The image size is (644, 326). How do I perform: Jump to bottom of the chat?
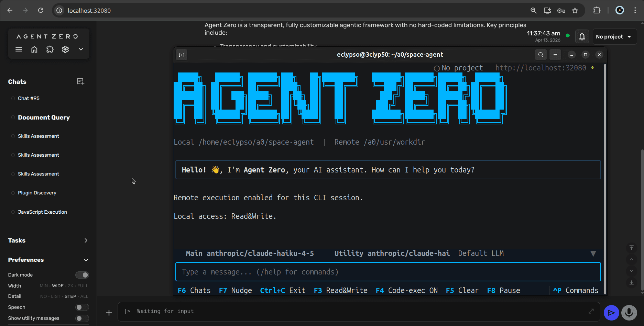[631, 283]
